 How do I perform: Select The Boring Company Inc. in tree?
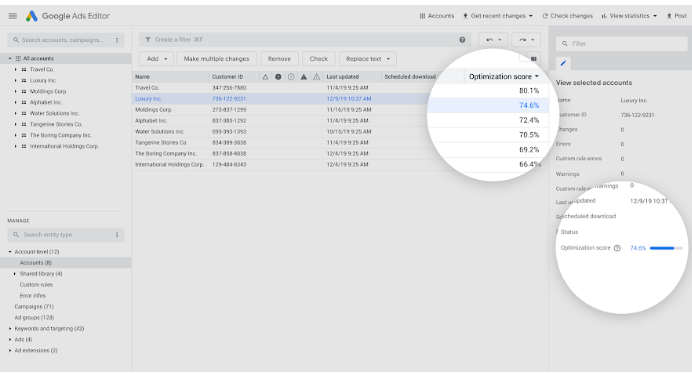[x=60, y=135]
